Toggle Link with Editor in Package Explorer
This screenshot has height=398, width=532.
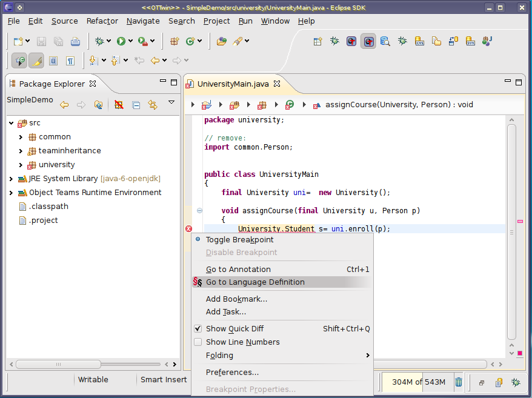click(x=153, y=105)
